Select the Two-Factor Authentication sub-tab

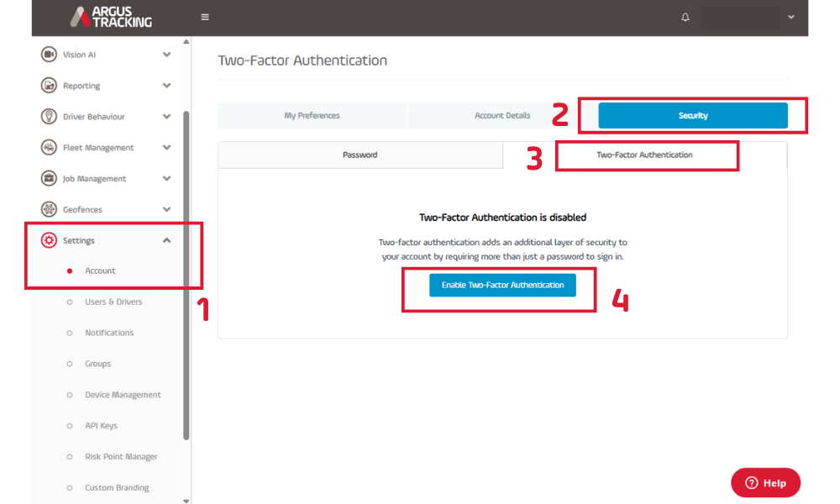(645, 155)
